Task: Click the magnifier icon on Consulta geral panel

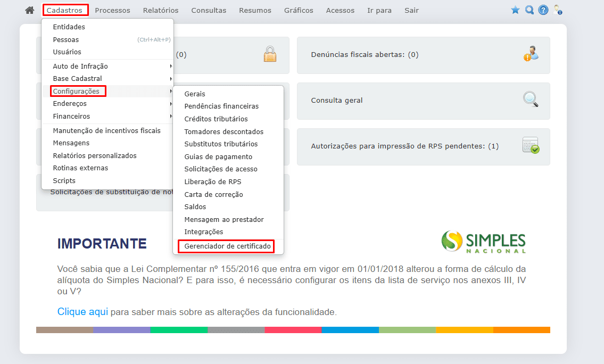Action: [531, 100]
